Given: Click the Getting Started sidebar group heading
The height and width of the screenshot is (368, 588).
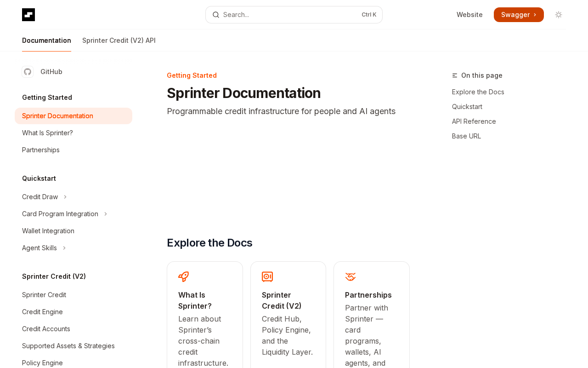Looking at the screenshot, I should coord(47,98).
